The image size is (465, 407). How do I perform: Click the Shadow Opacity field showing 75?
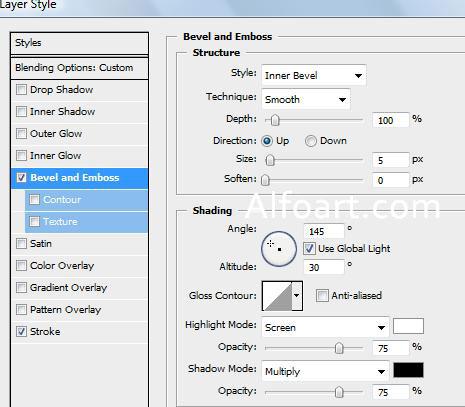[x=391, y=392]
